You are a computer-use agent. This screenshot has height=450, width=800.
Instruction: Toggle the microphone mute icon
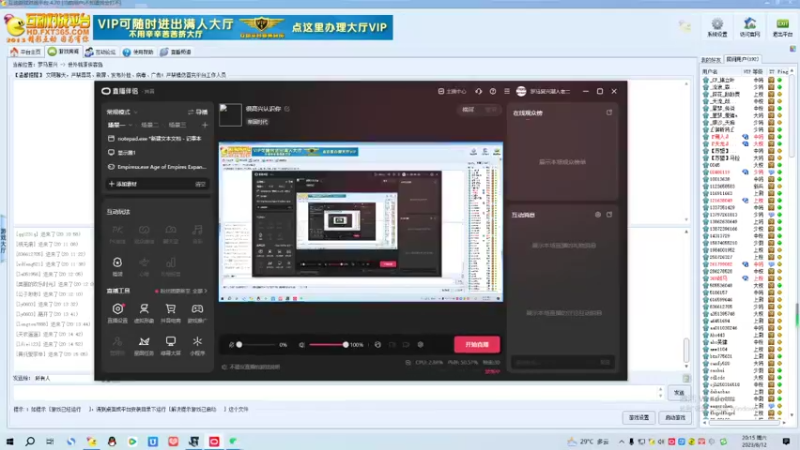(x=232, y=345)
